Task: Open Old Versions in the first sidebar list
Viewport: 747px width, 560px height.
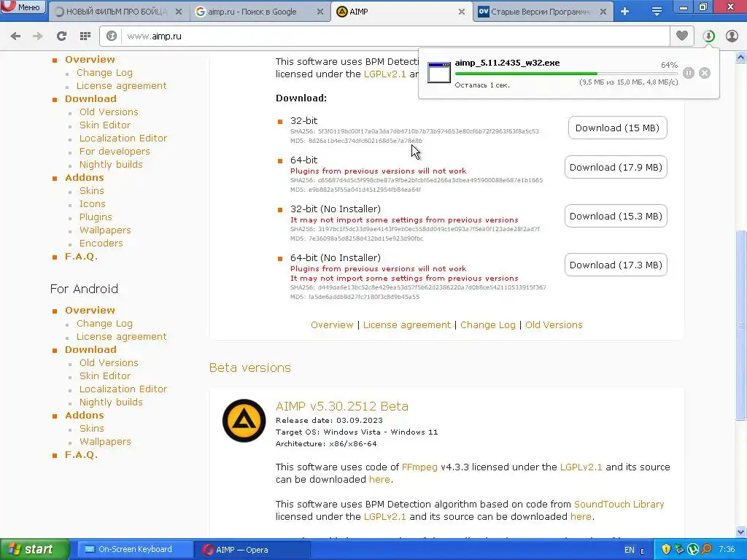Action: click(109, 112)
